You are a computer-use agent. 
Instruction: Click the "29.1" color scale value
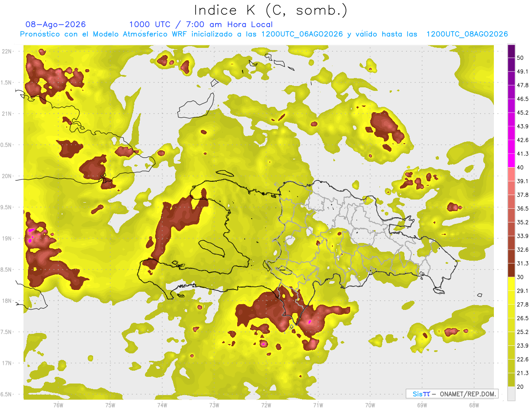[x=522, y=291]
